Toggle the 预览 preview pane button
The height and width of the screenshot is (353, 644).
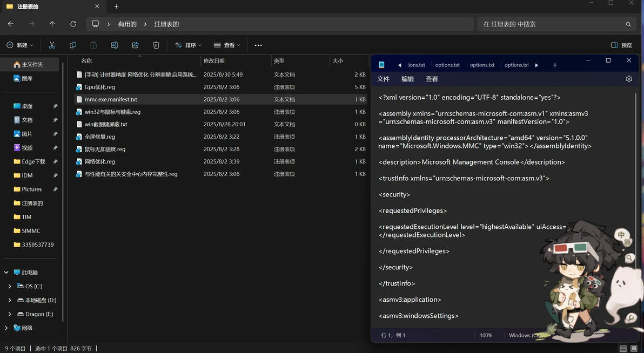pyautogui.click(x=621, y=45)
